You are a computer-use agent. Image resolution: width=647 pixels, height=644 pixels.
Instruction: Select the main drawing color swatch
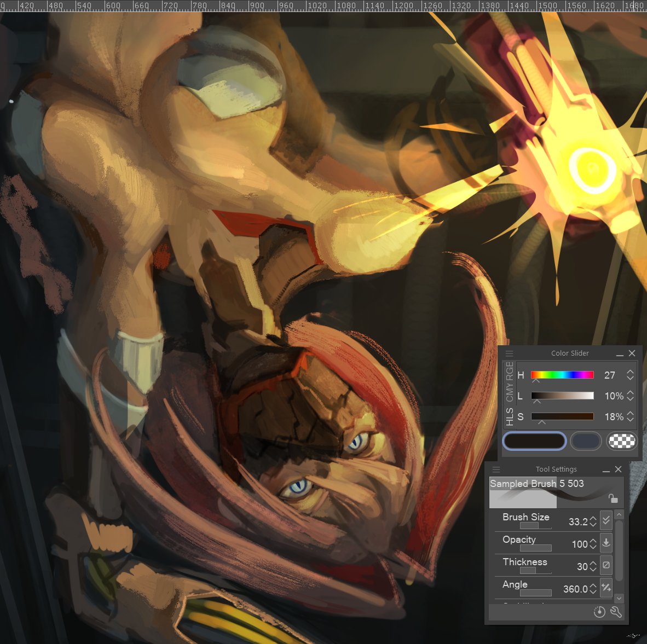pyautogui.click(x=534, y=441)
